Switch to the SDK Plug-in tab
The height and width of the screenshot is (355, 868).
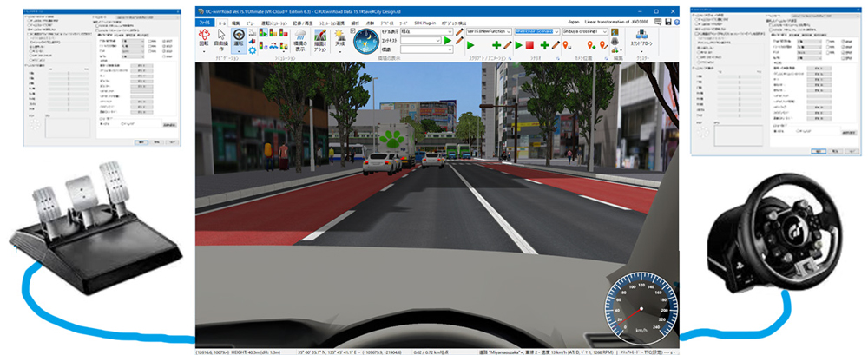(x=424, y=23)
